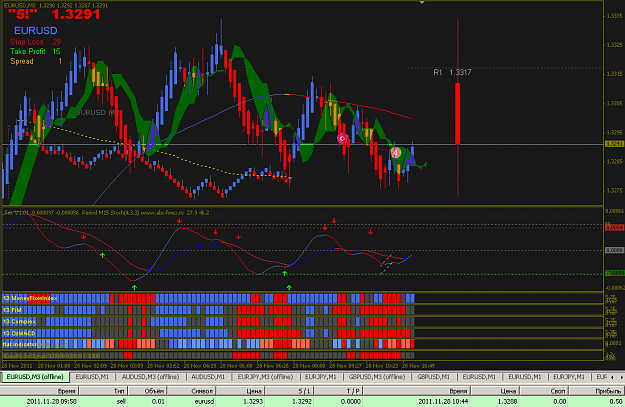Select the pink trade marker on the horizontal price line
The width and height of the screenshot is (625, 407).
342,138
